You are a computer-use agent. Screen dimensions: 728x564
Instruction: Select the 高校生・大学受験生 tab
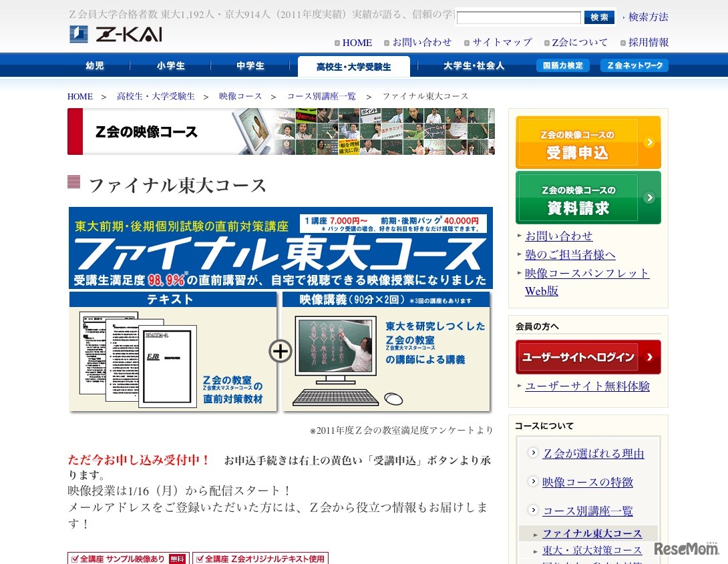click(354, 66)
